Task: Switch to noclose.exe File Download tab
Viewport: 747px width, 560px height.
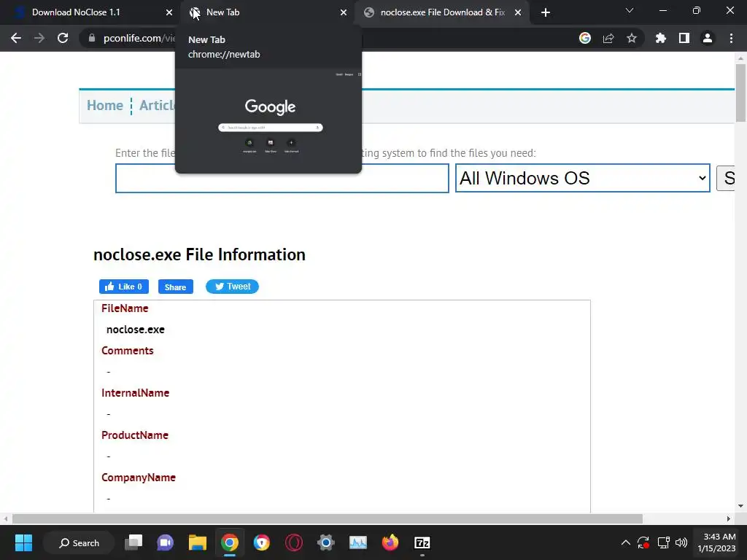Action: 442,12
